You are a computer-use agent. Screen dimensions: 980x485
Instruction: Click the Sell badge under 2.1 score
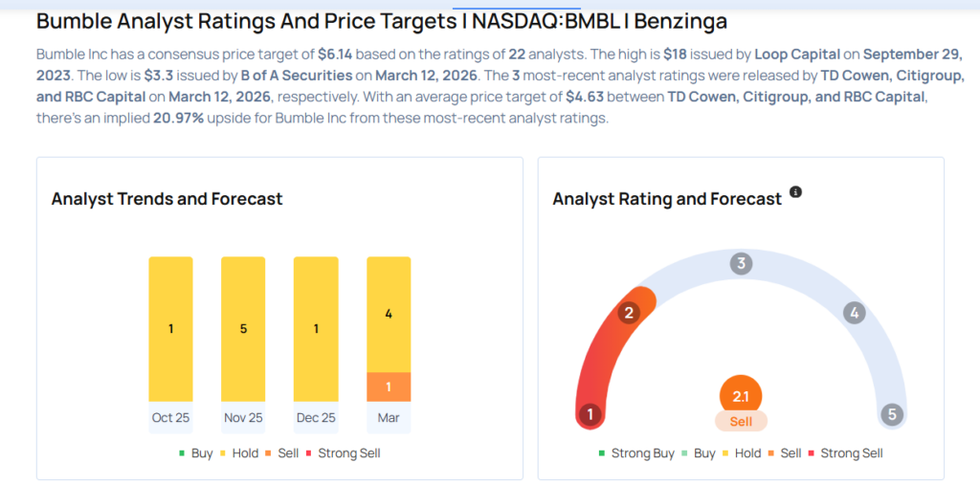741,422
